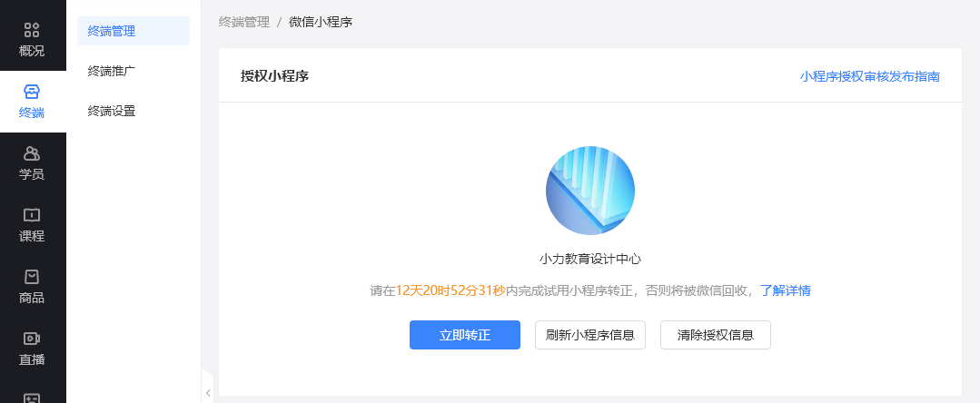Click 终端管理 breadcrumb link
Viewport: 980px width, 403px height.
point(244,23)
